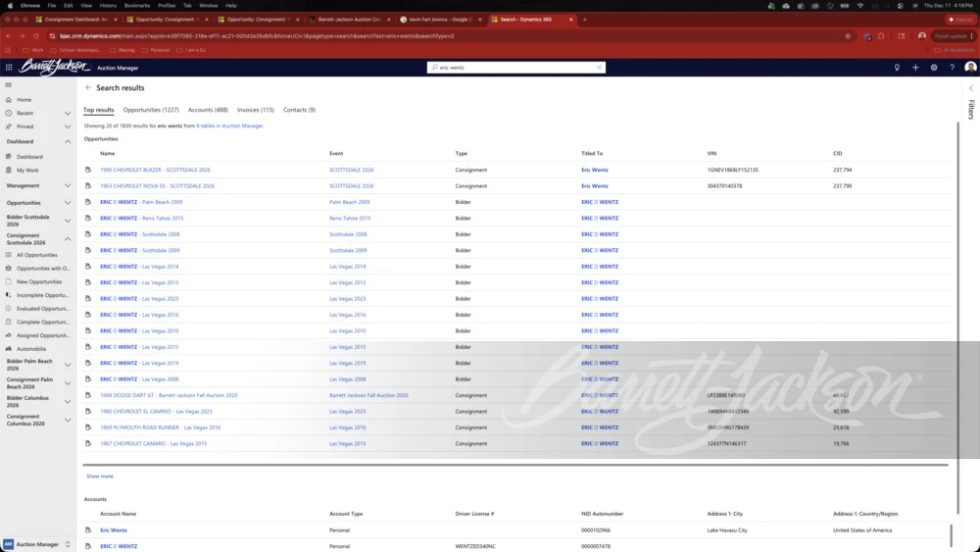Click the back arrow beside Search results

(x=88, y=87)
